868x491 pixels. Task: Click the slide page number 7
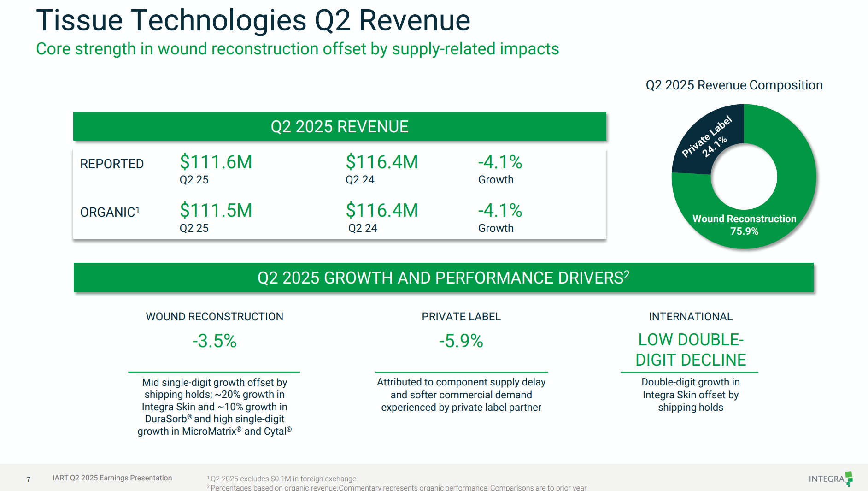pos(29,479)
